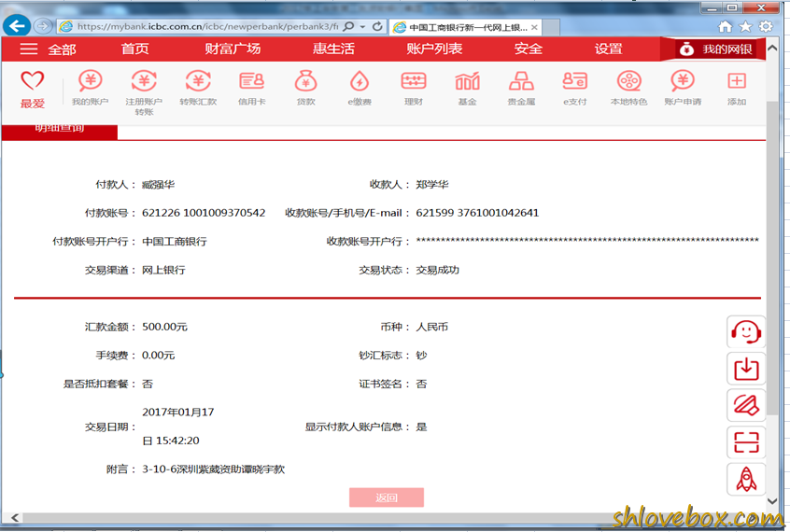Image resolution: width=790 pixels, height=532 pixels.
Task: Open browser favorites star icon
Action: point(745,26)
